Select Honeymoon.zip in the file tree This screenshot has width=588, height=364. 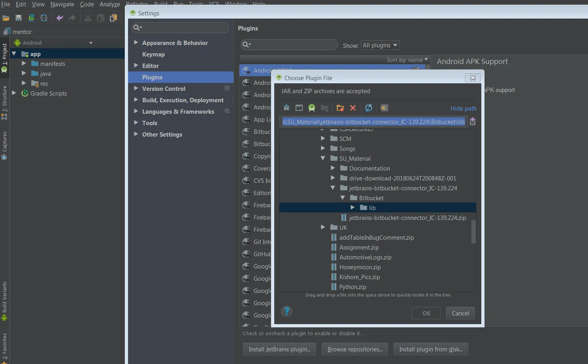click(x=360, y=267)
